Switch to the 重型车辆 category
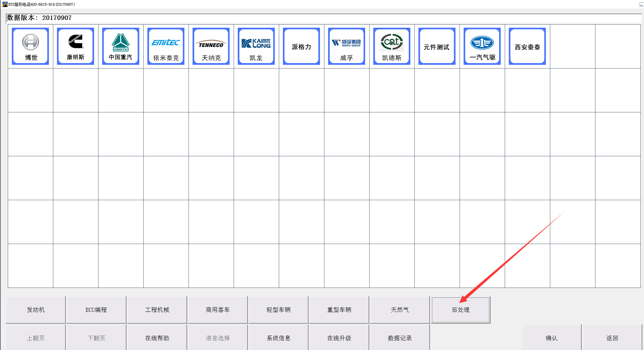This screenshot has width=644, height=350. pos(339,310)
